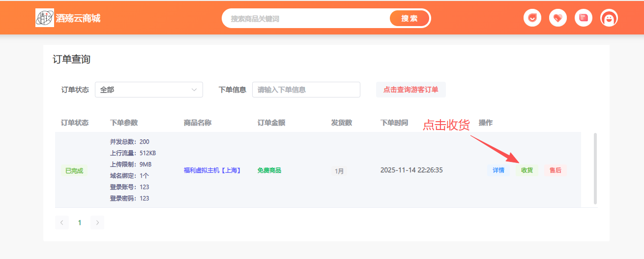The image size is (644, 259).
Task: Click the 订单查询 page heading
Action: [x=72, y=60]
